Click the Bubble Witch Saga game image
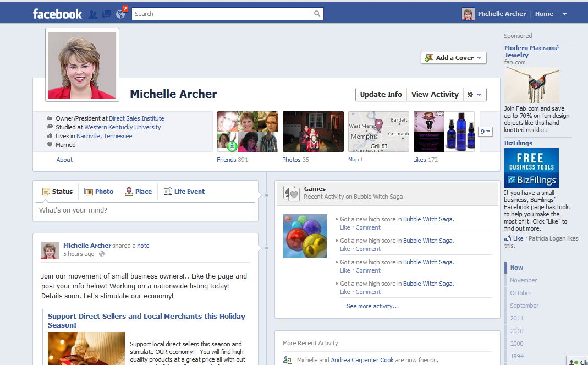588x365 pixels. 305,236
